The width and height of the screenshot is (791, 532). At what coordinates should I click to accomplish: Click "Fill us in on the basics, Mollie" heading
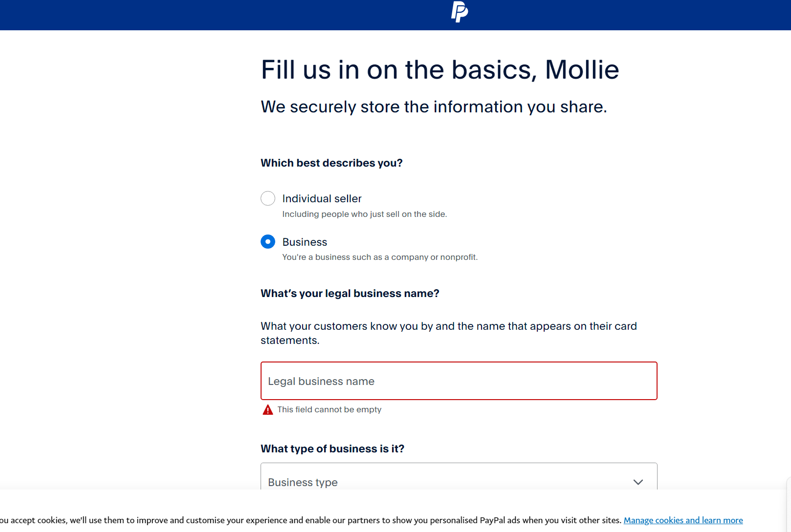[440, 70]
